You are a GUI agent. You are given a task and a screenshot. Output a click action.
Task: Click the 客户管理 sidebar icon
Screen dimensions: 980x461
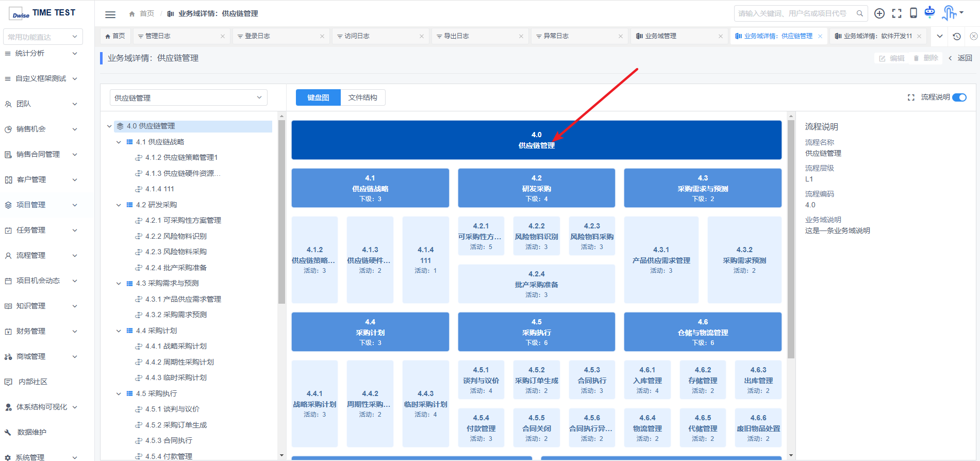click(x=8, y=179)
